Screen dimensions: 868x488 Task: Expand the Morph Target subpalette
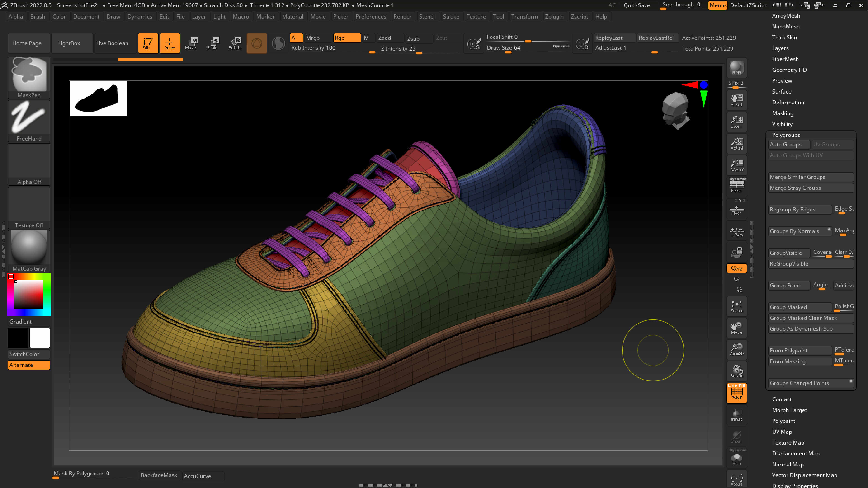click(x=789, y=410)
